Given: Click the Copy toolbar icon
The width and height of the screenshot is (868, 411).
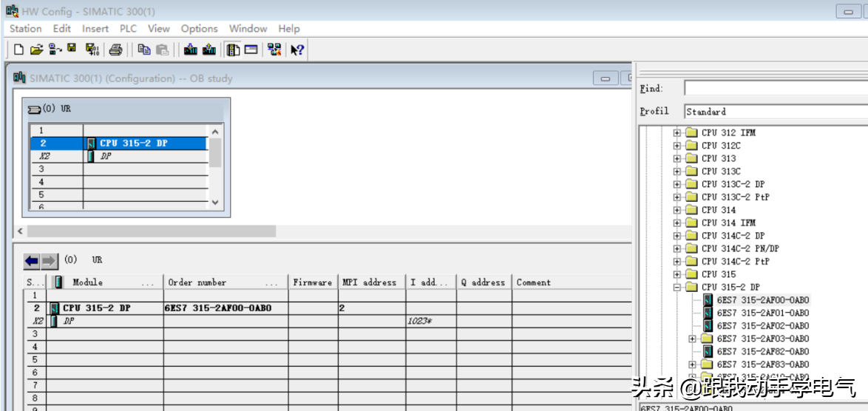Looking at the screenshot, I should click(x=144, y=50).
